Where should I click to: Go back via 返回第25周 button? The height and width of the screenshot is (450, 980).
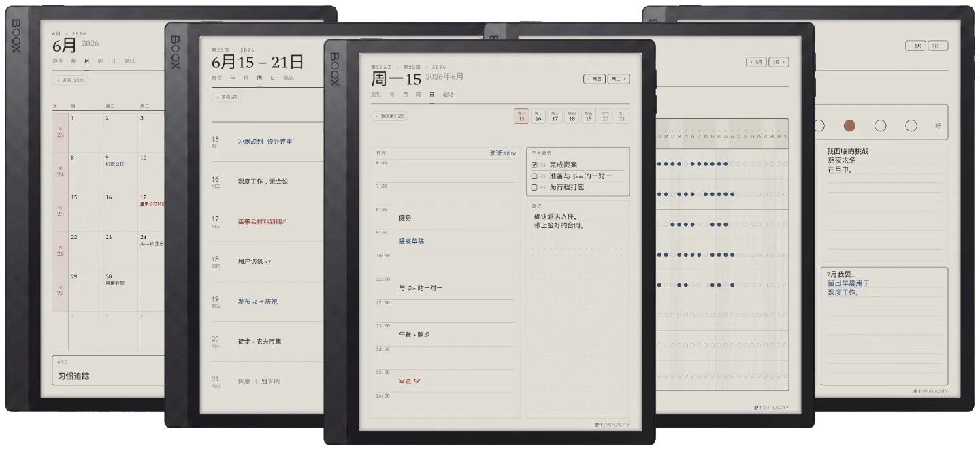click(x=390, y=116)
